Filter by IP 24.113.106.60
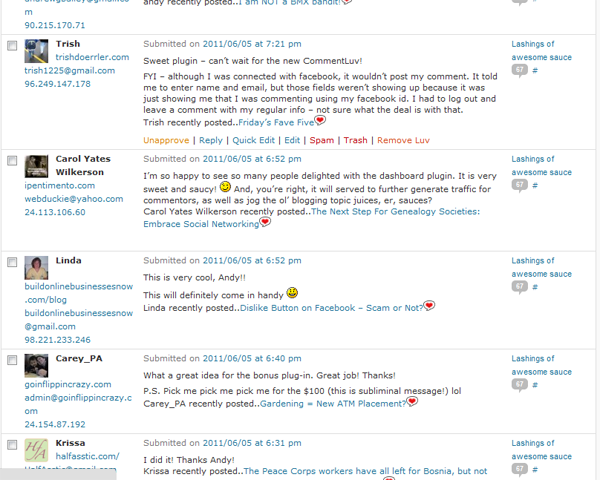The width and height of the screenshot is (600, 480). [x=55, y=212]
